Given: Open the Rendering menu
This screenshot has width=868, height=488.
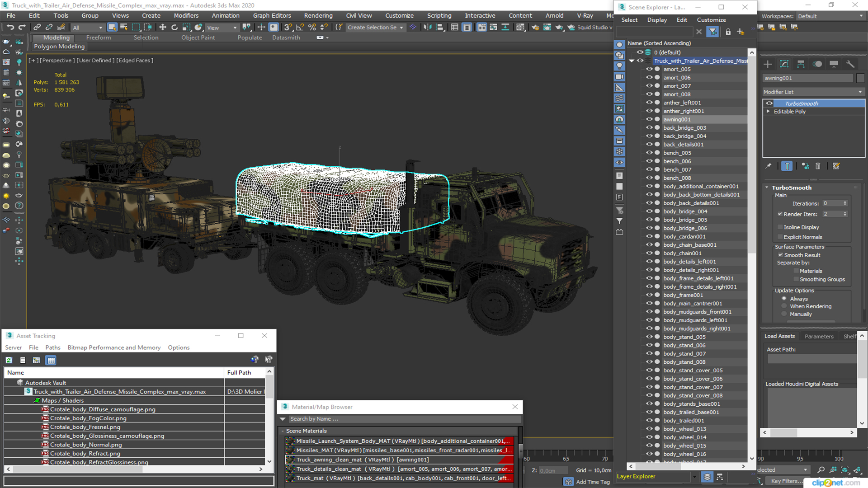Looking at the screenshot, I should coord(318,15).
